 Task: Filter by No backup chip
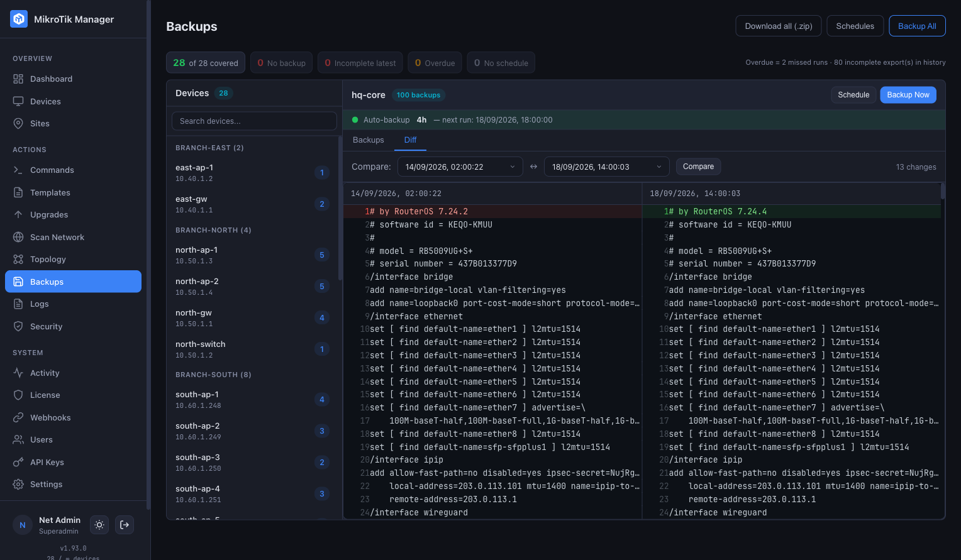point(281,63)
